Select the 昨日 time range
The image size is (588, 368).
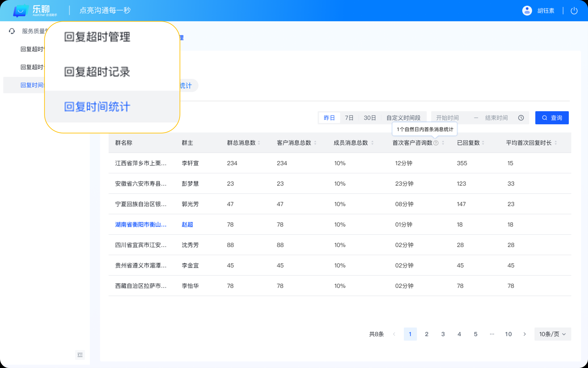pos(329,118)
